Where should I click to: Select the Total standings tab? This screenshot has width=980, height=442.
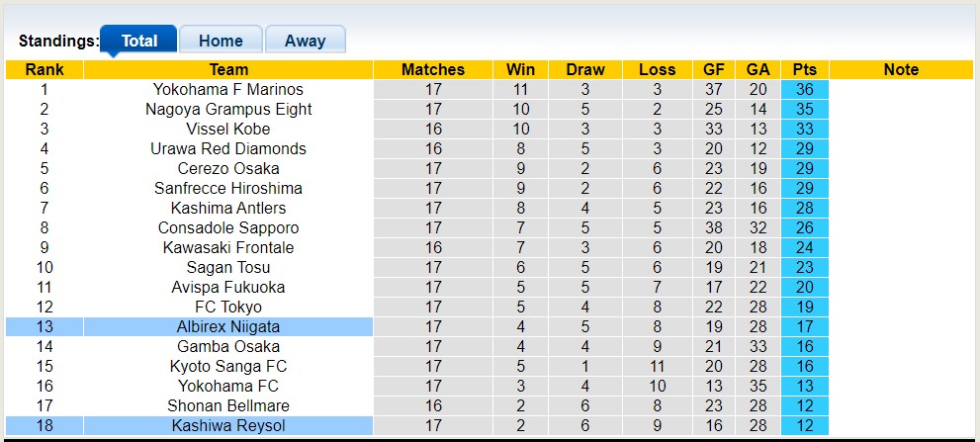tap(139, 41)
